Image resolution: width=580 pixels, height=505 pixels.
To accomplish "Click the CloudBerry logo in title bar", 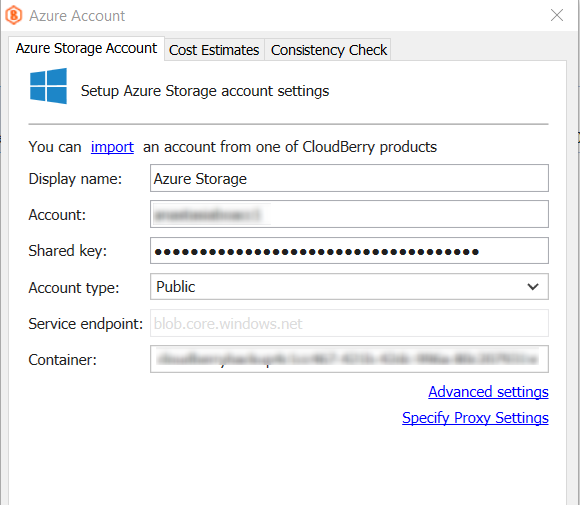I will [14, 16].
